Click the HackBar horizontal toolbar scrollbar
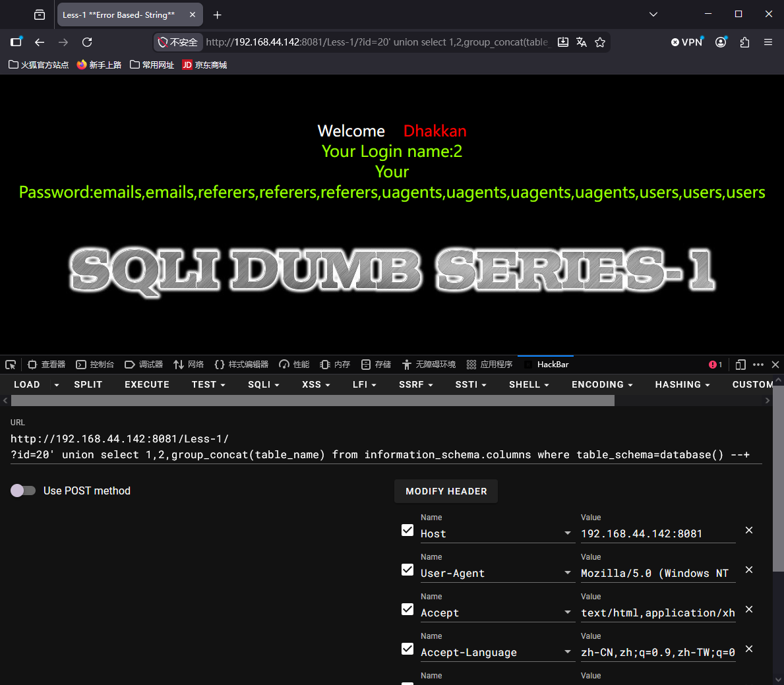Viewport: 784px width, 685px height. [313, 400]
